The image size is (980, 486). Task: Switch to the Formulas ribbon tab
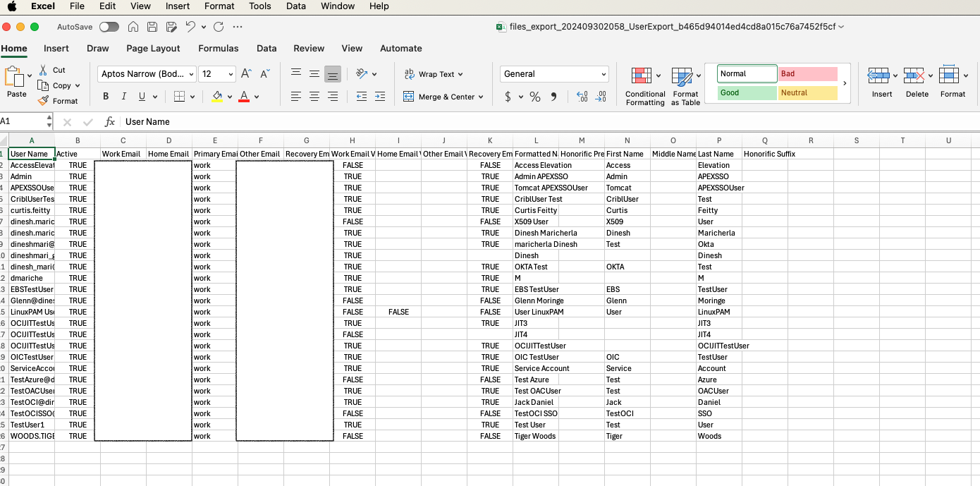coord(219,49)
